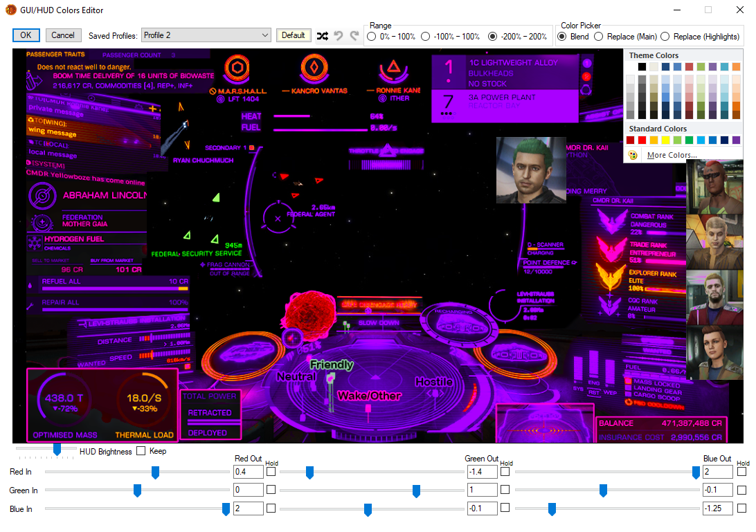Screen dimensions: 756x532
Task: Click the explorer rank orange emblem
Action: 611,276
